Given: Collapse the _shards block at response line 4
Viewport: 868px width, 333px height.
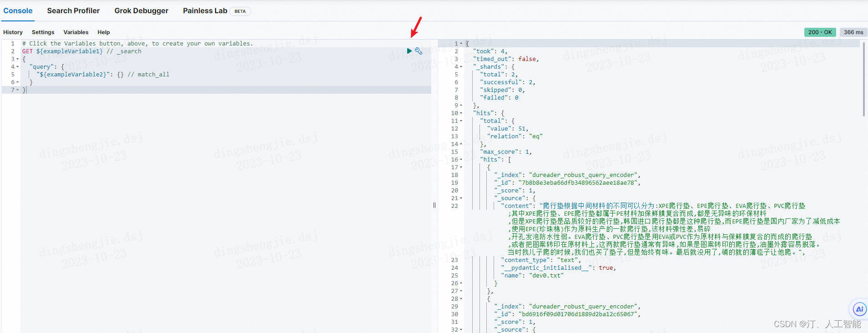Looking at the screenshot, I should pyautogui.click(x=461, y=67).
